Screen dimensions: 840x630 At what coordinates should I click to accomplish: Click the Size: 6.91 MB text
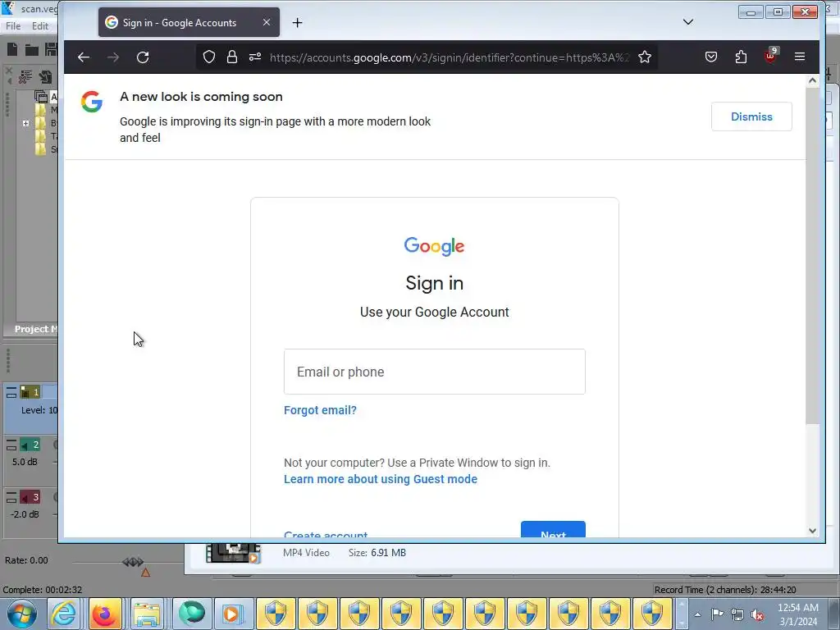point(377,553)
